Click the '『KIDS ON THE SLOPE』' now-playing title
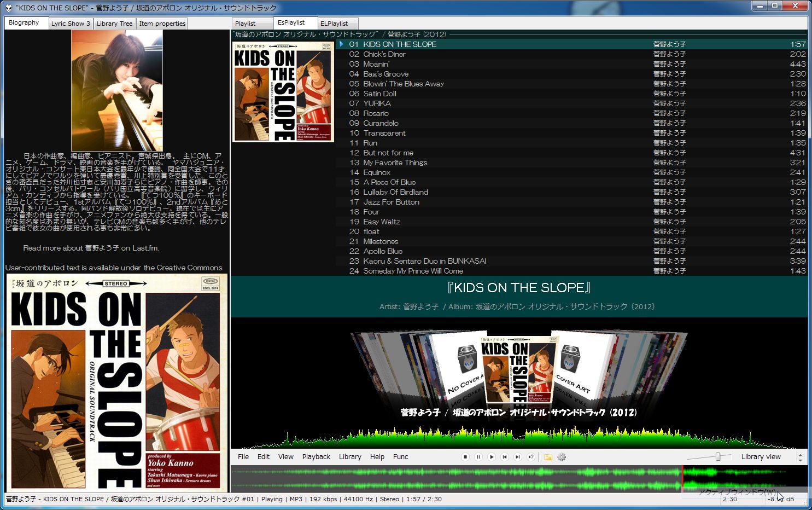812x510 pixels. [519, 288]
